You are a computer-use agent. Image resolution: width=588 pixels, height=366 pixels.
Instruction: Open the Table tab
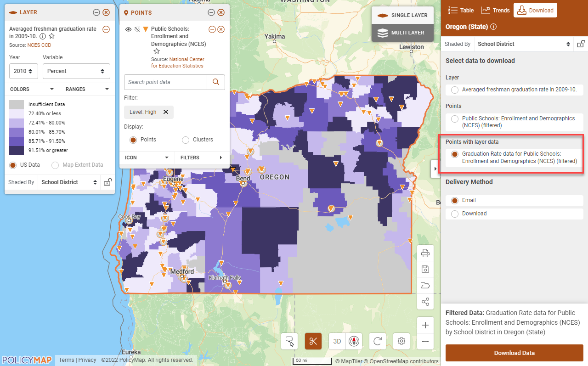(461, 10)
